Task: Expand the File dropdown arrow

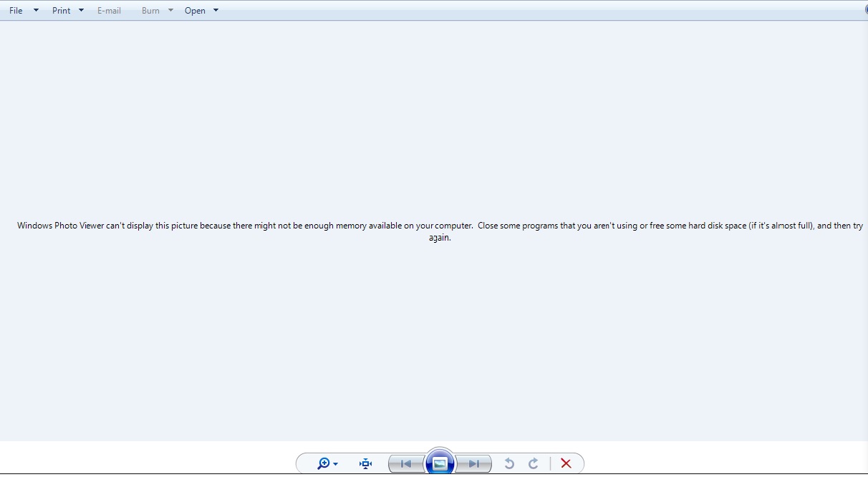Action: click(x=35, y=10)
